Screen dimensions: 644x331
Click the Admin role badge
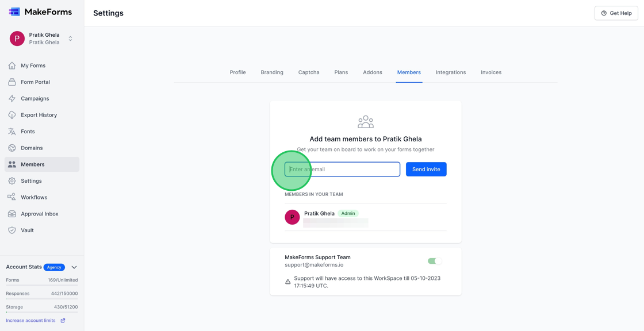coord(348,214)
